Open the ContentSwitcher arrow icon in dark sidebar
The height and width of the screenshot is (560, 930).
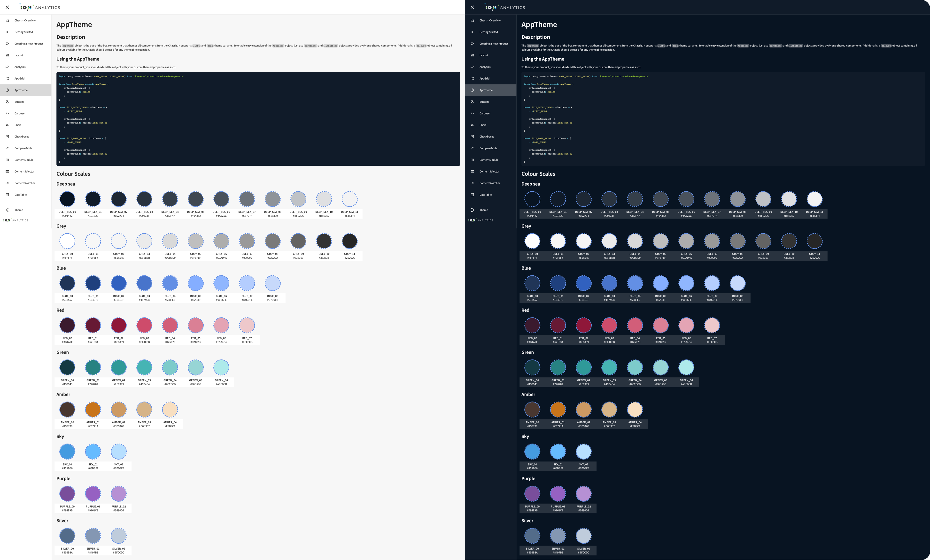point(472,183)
